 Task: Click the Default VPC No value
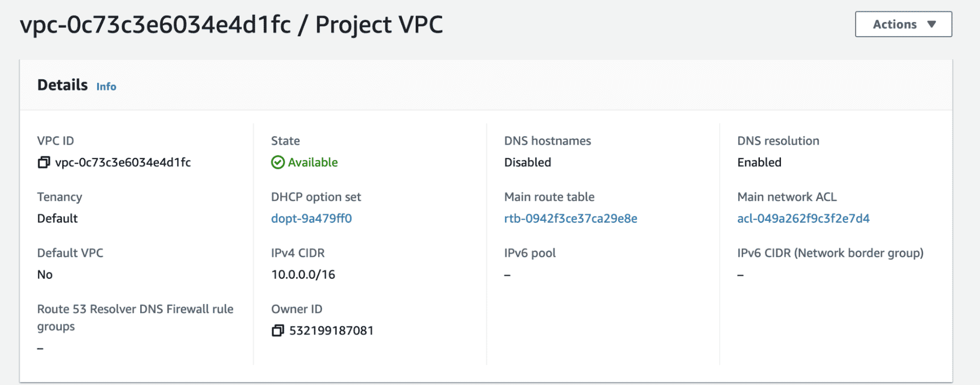[45, 274]
